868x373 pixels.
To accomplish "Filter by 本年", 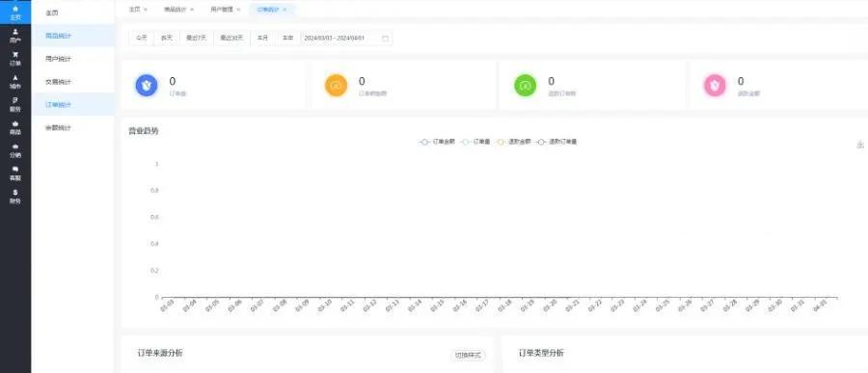I will coord(287,39).
